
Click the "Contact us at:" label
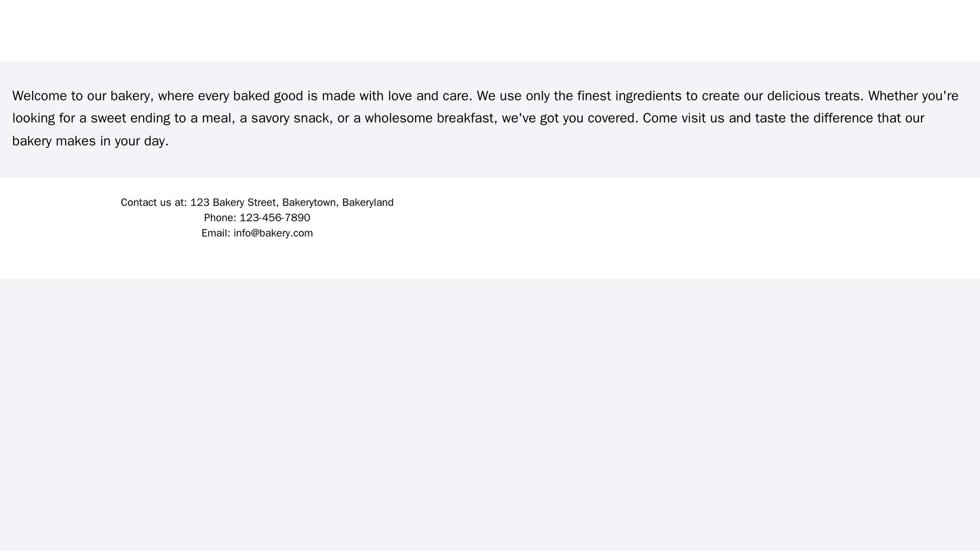click(x=154, y=203)
